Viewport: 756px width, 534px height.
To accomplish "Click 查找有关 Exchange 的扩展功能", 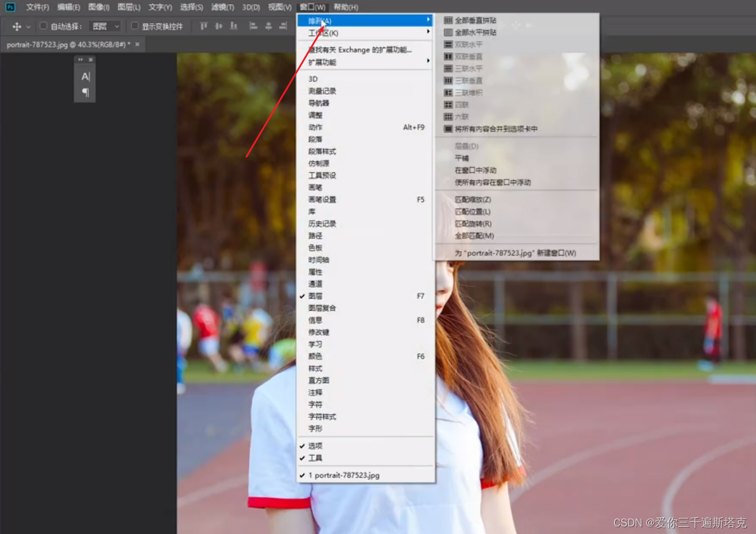I will 365,50.
